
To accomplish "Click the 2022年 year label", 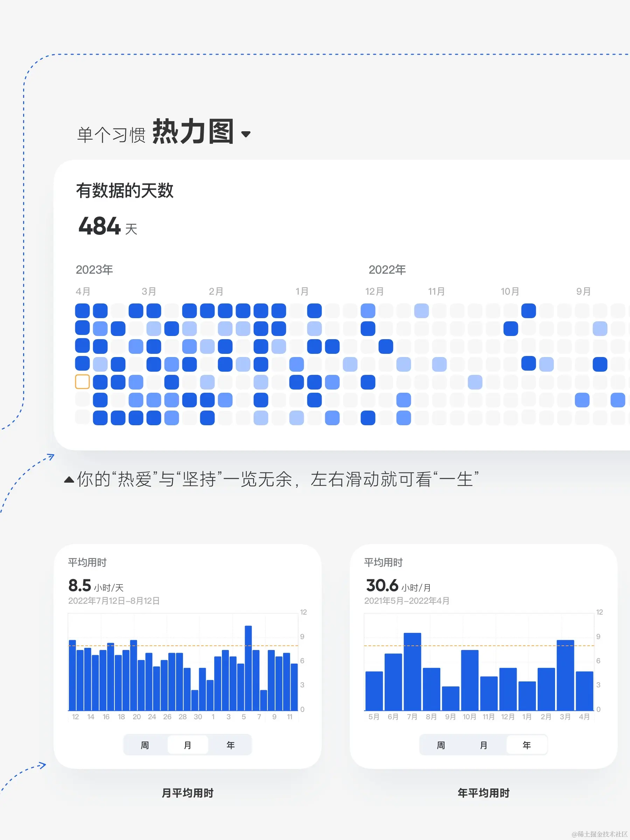I will click(x=387, y=269).
